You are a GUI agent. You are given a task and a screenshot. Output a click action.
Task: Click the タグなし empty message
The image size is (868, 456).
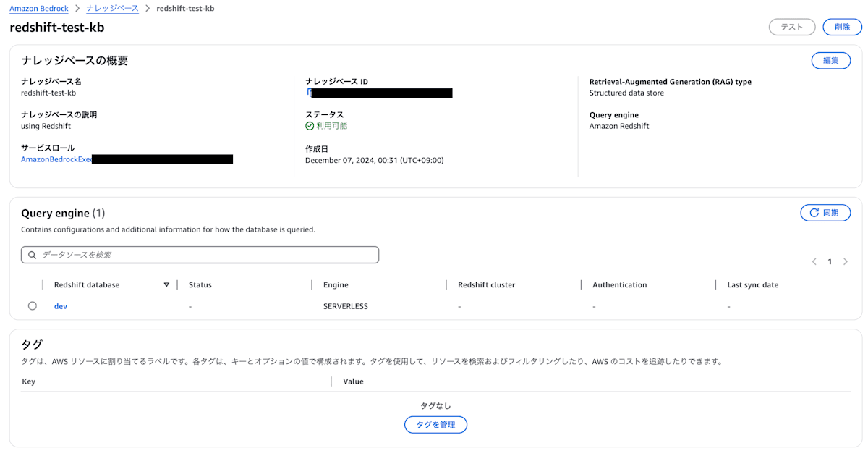click(x=435, y=406)
